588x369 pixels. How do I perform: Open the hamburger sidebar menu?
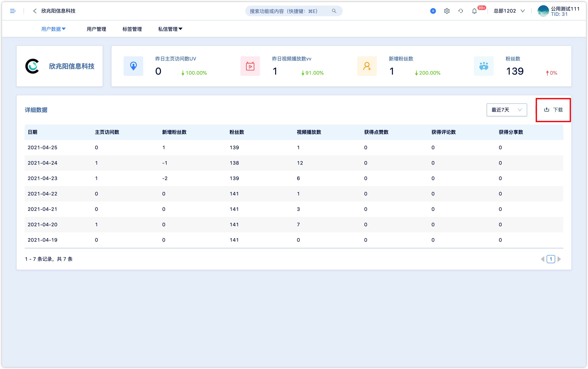click(13, 11)
